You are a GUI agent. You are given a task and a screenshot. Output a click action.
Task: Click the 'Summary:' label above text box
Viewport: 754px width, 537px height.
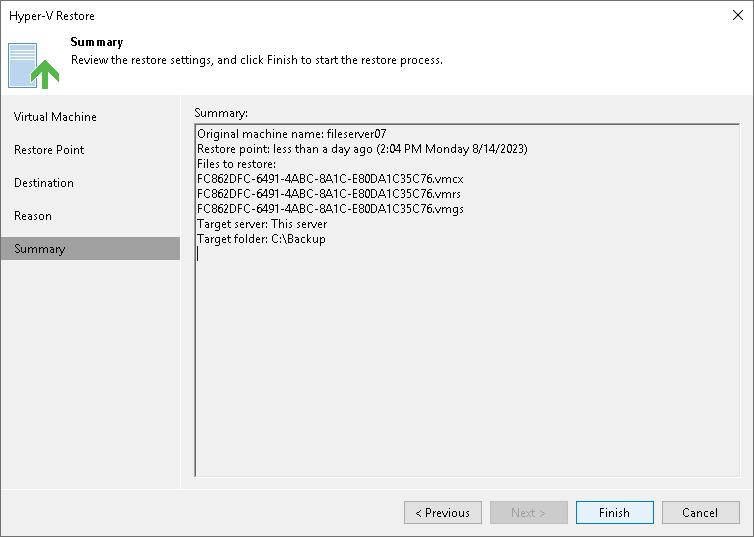(221, 113)
